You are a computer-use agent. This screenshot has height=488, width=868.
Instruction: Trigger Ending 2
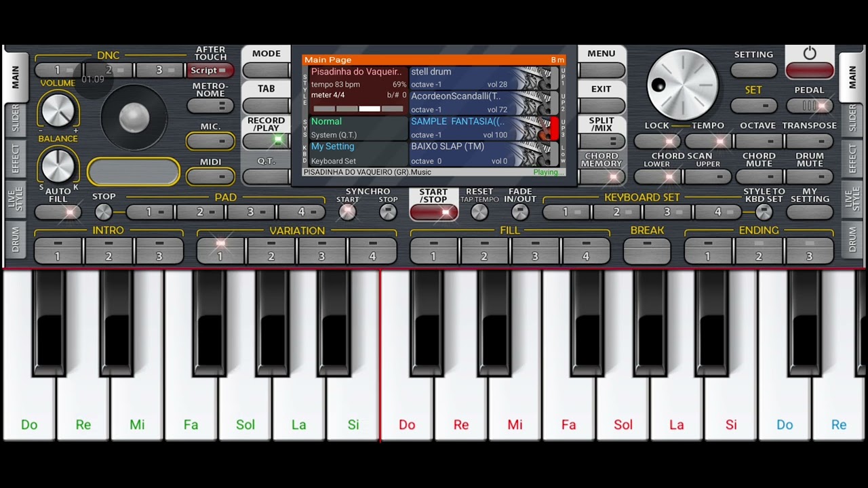(759, 251)
